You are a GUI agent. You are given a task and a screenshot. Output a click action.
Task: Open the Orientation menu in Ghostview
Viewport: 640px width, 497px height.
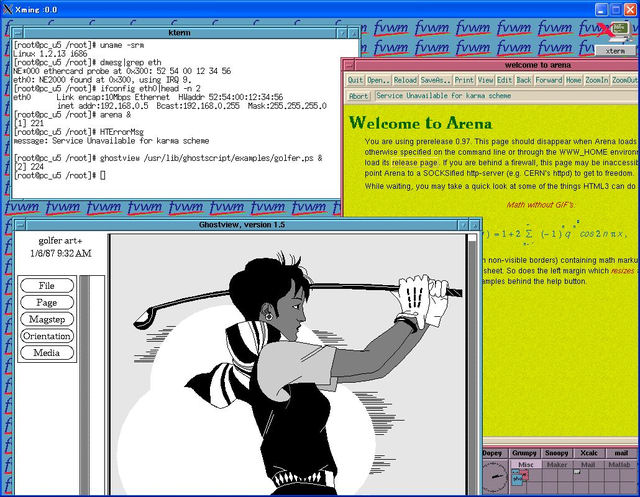[x=47, y=336]
